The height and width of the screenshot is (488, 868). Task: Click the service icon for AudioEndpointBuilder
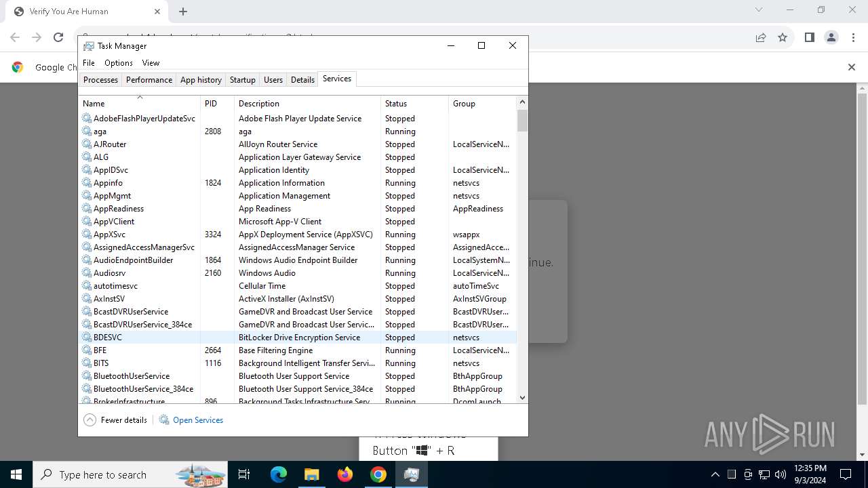click(87, 260)
